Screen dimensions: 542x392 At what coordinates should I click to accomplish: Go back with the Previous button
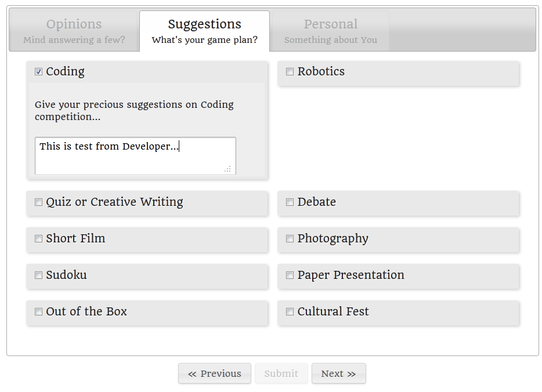(x=215, y=373)
